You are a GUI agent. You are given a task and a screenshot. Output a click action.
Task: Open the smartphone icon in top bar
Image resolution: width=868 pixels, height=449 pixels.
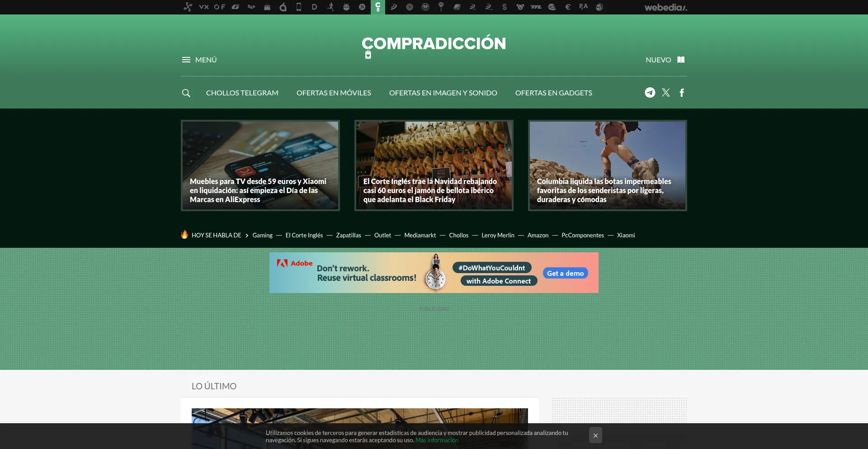pos(299,7)
